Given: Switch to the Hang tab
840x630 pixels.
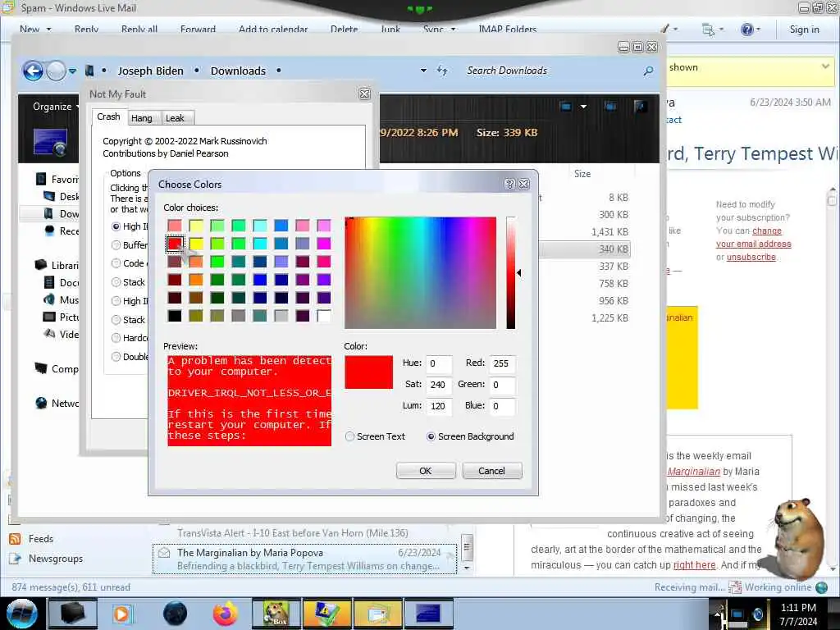Looking at the screenshot, I should (x=141, y=118).
